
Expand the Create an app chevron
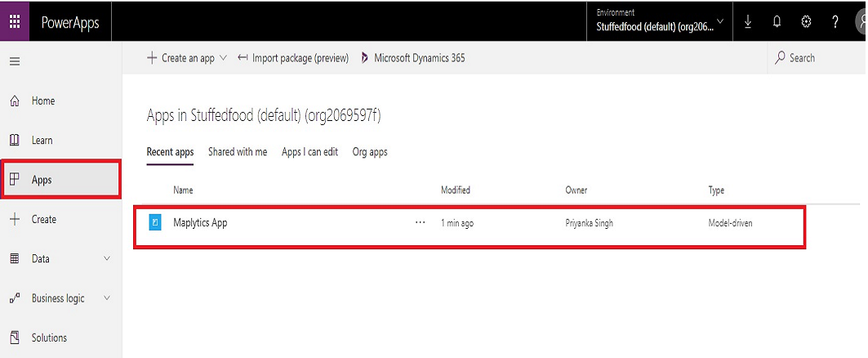click(223, 58)
